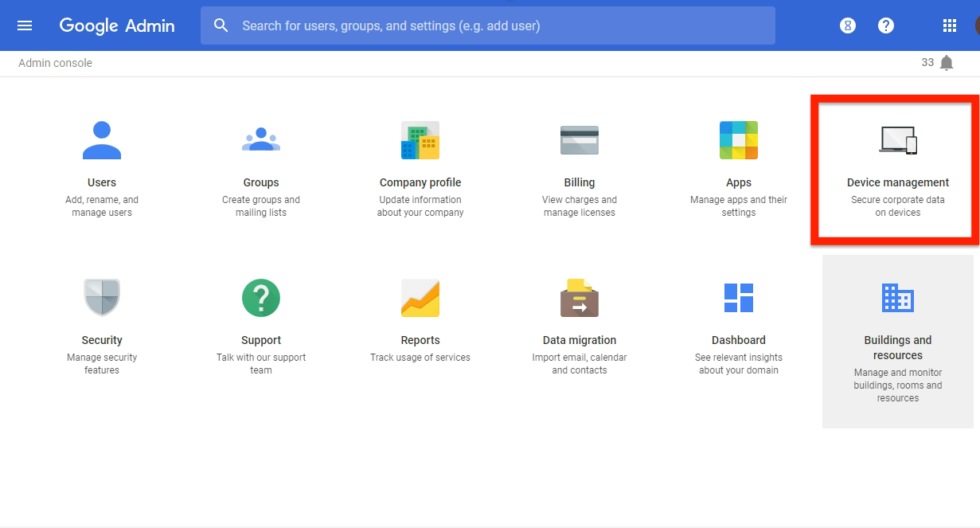Click "Manage and monitor buildings, rooms" description

coord(898,385)
